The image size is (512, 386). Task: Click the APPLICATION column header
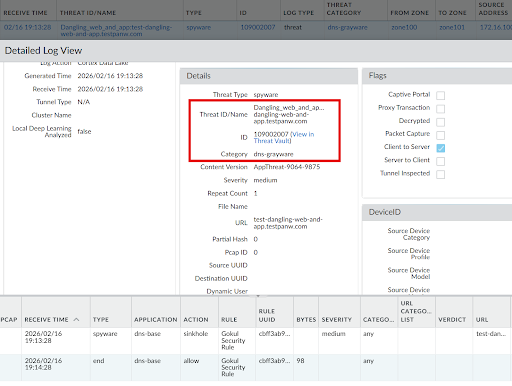tap(156, 319)
